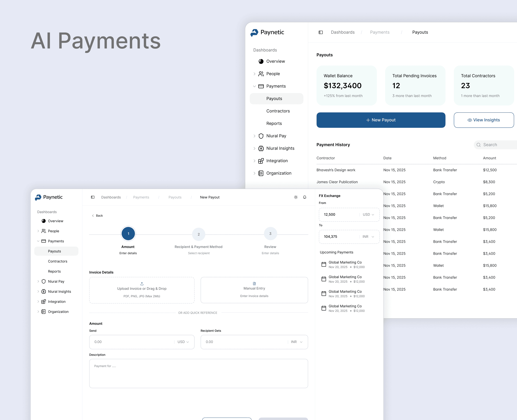Open Contractors in the back sidebar
The height and width of the screenshot is (420, 517).
coord(278,111)
